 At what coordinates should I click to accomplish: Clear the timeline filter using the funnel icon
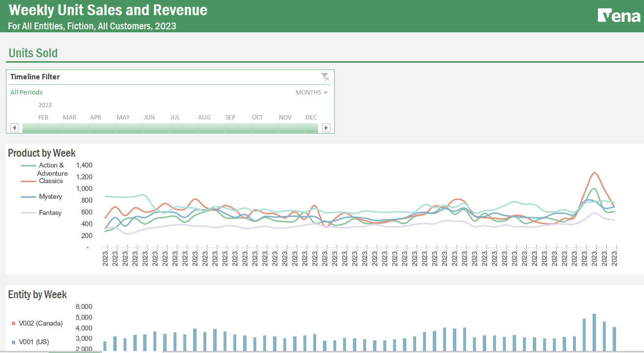[x=325, y=77]
